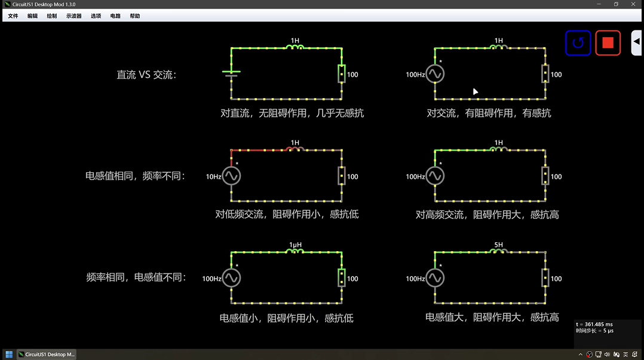Open the 编辑 menu
Image resolution: width=644 pixels, height=360 pixels.
(32, 16)
